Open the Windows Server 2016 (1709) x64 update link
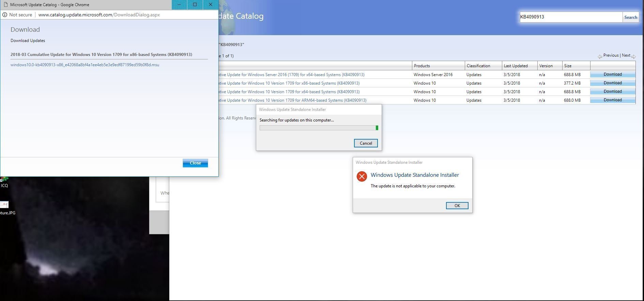This screenshot has height=301, width=644. (x=291, y=75)
